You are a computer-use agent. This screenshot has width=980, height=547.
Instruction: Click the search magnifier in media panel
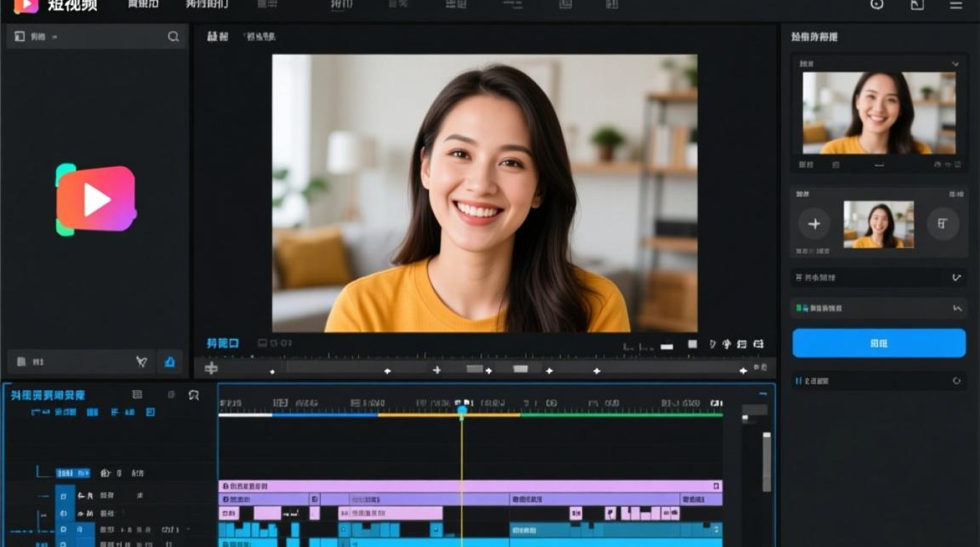174,36
